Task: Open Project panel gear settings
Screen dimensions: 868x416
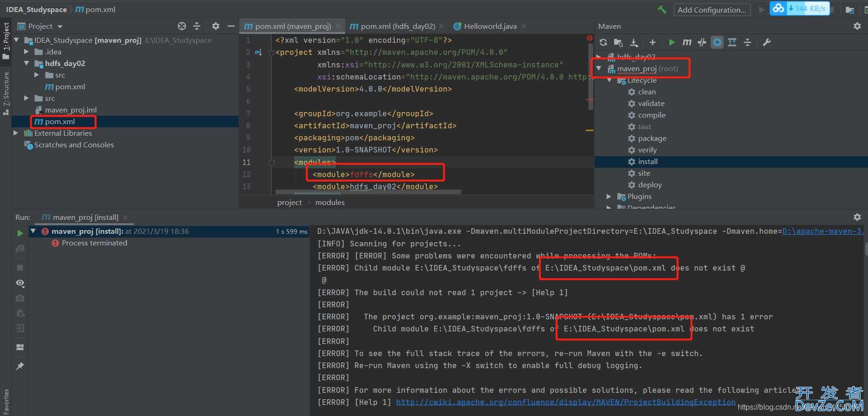Action: pos(216,26)
